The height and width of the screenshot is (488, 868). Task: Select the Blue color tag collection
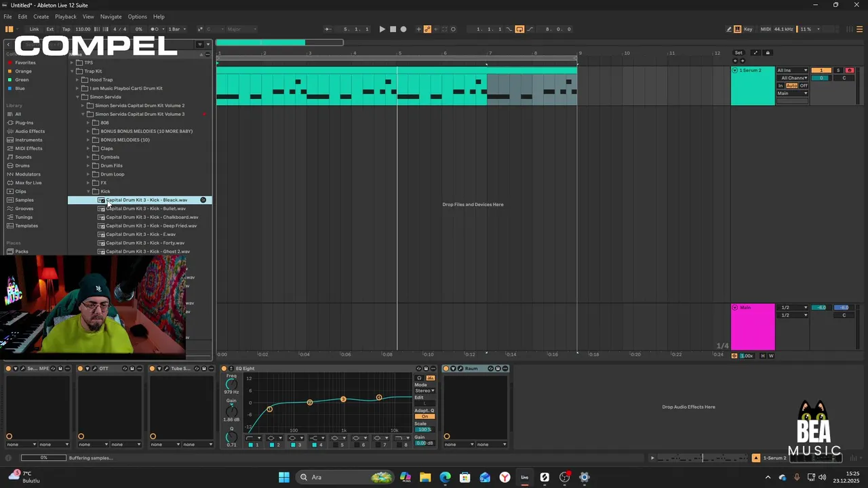(x=20, y=88)
